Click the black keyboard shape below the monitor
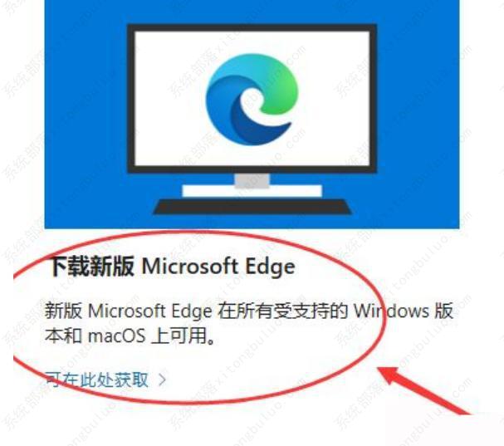Screen dimensions: 504x446 252,207
